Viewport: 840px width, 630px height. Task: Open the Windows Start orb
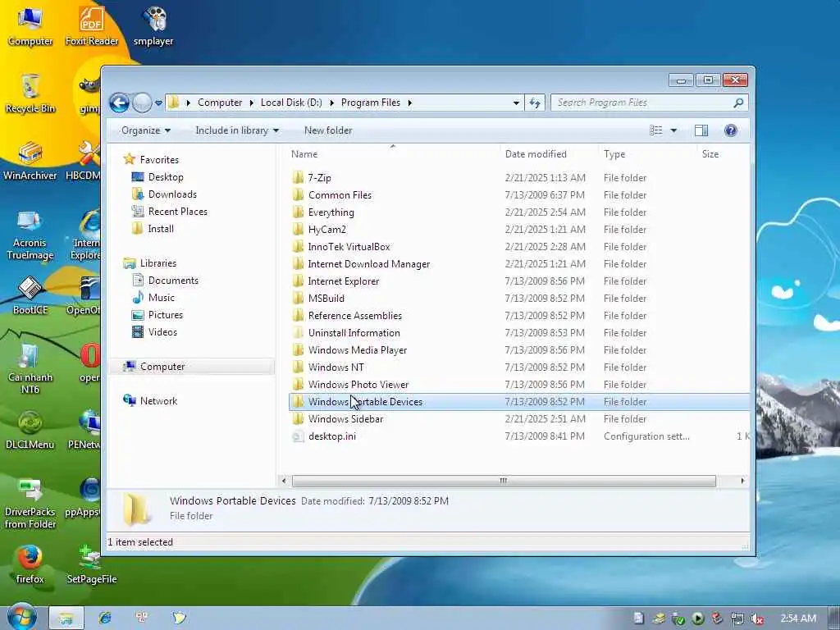click(x=22, y=617)
